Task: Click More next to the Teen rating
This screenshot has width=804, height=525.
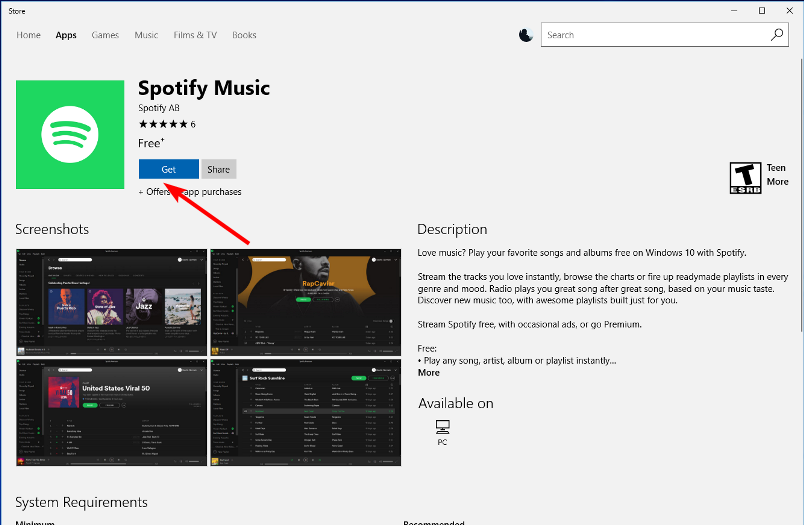Action: (x=777, y=181)
